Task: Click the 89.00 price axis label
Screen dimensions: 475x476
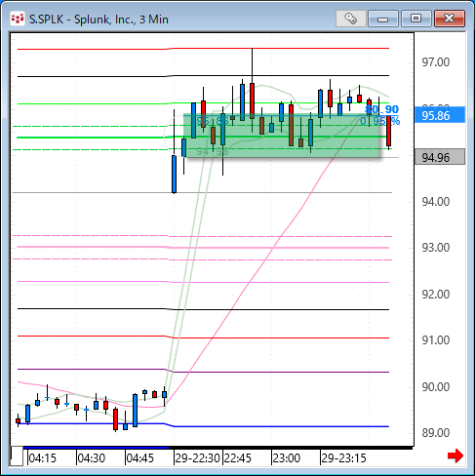Action: point(436,433)
